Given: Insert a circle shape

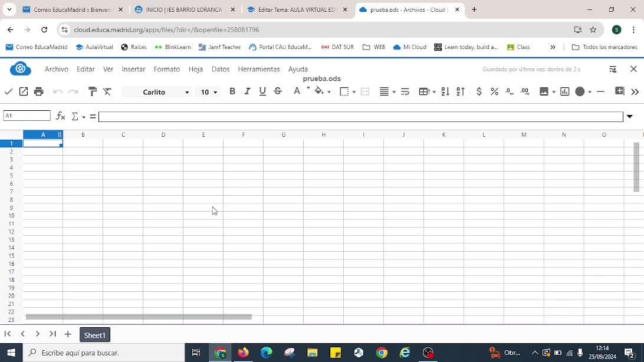Looking at the screenshot, I should (580, 91).
